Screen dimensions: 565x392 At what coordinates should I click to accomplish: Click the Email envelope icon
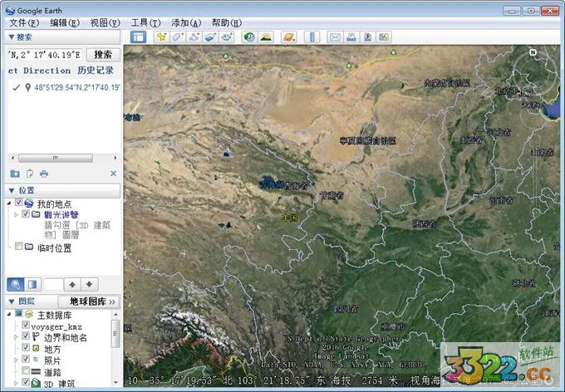[335, 37]
